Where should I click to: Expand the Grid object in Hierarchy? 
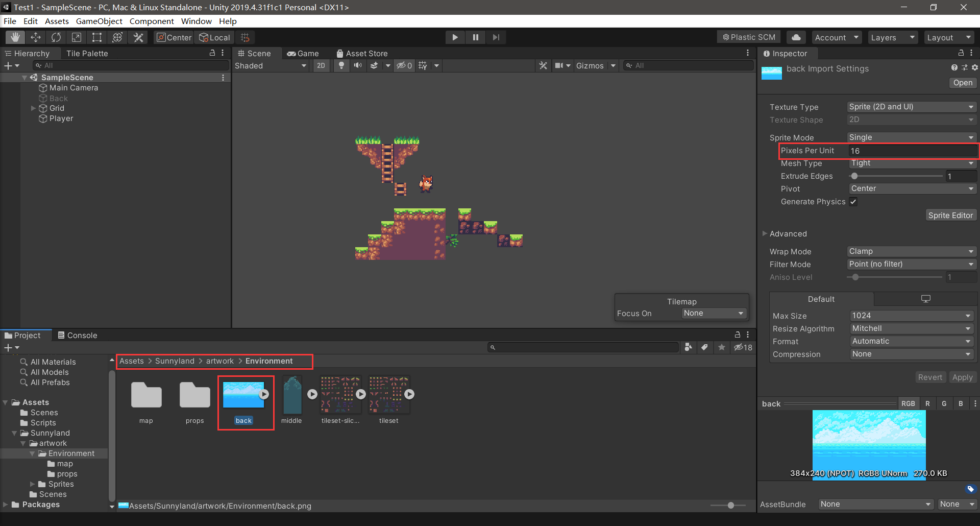click(33, 108)
